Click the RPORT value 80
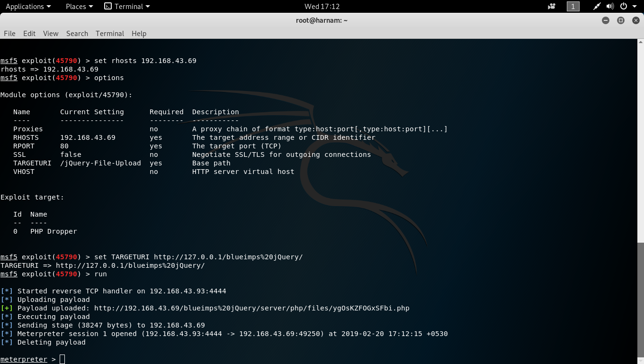The height and width of the screenshot is (364, 644). click(64, 146)
